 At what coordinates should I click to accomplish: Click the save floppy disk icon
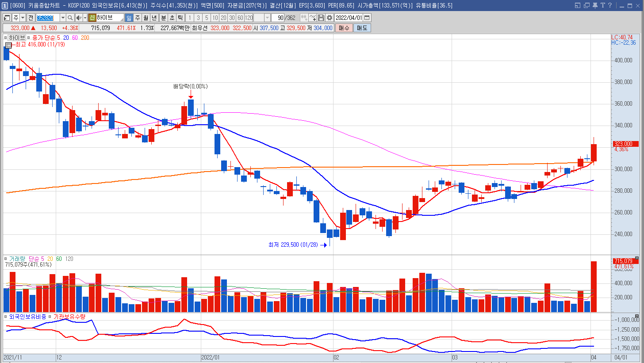(321, 18)
